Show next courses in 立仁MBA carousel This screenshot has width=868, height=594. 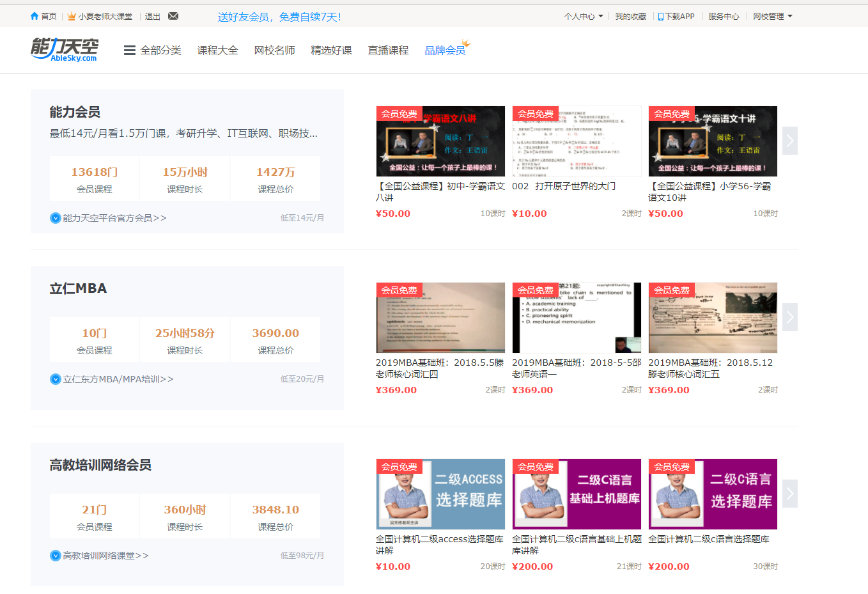coord(789,317)
